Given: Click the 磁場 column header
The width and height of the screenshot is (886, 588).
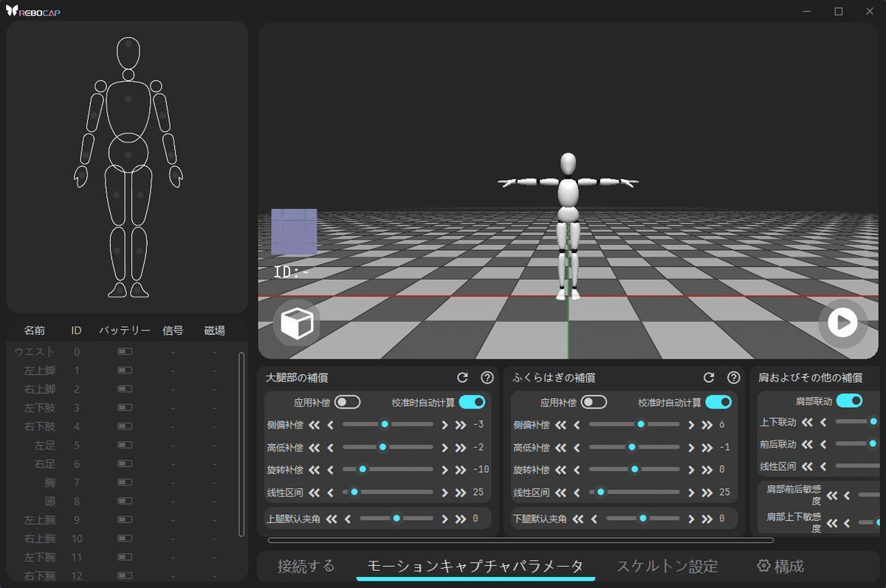Looking at the screenshot, I should click(215, 330).
